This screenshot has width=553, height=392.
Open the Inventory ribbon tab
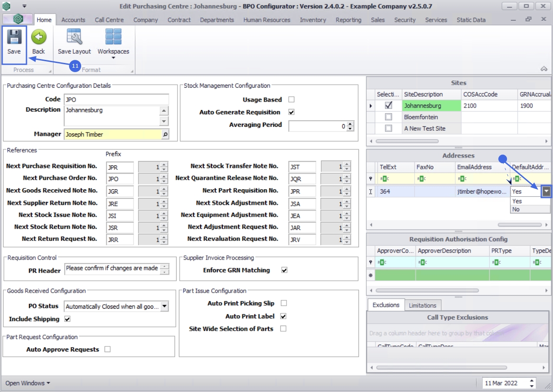(313, 20)
